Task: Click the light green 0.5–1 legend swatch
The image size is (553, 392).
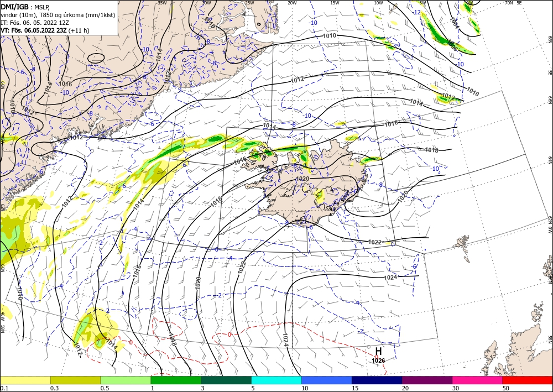Action: pos(126,380)
